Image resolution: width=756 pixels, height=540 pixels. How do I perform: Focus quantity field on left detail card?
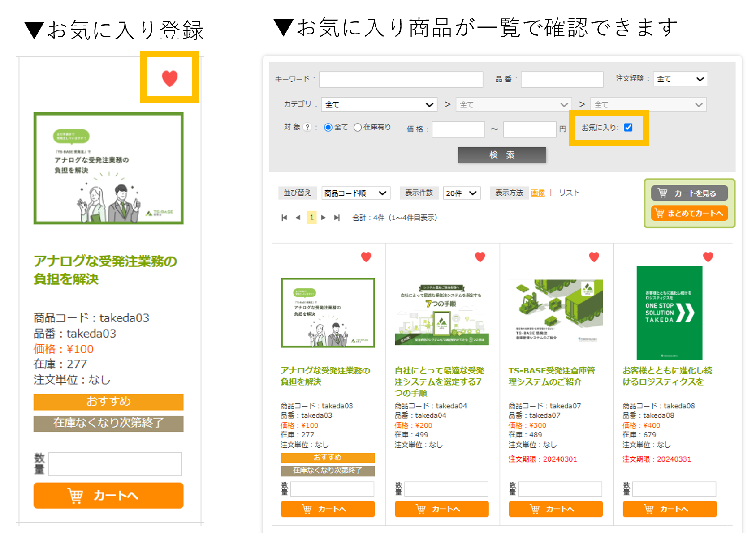point(115,463)
